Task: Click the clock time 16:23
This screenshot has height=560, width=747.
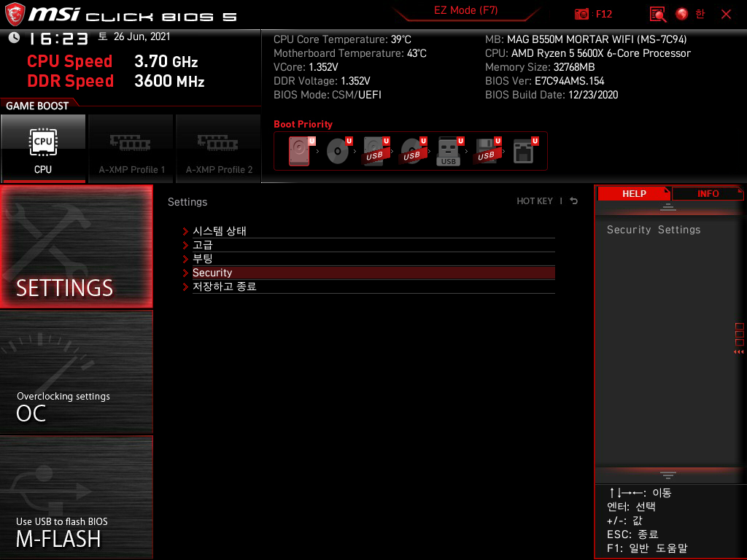Action: [58, 39]
